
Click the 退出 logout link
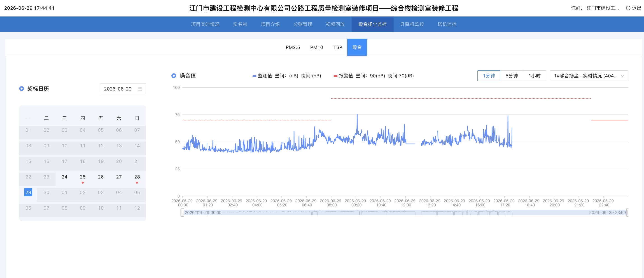tap(637, 8)
